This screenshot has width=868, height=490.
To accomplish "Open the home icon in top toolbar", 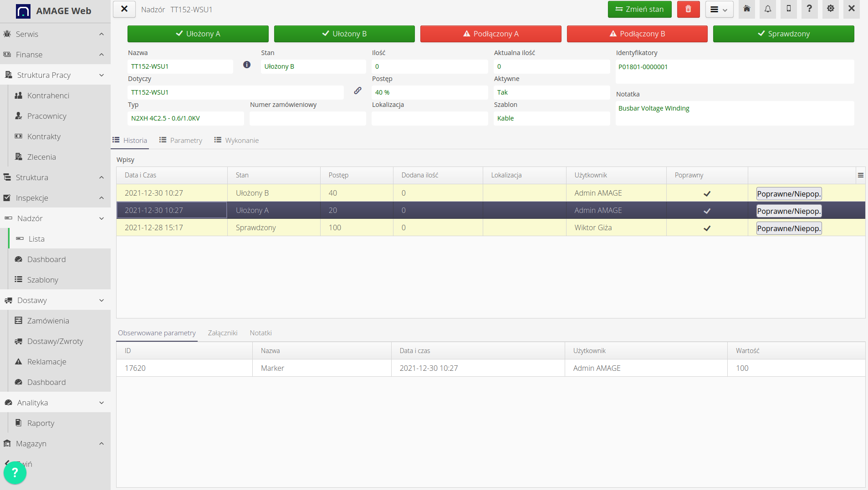I will pos(746,9).
